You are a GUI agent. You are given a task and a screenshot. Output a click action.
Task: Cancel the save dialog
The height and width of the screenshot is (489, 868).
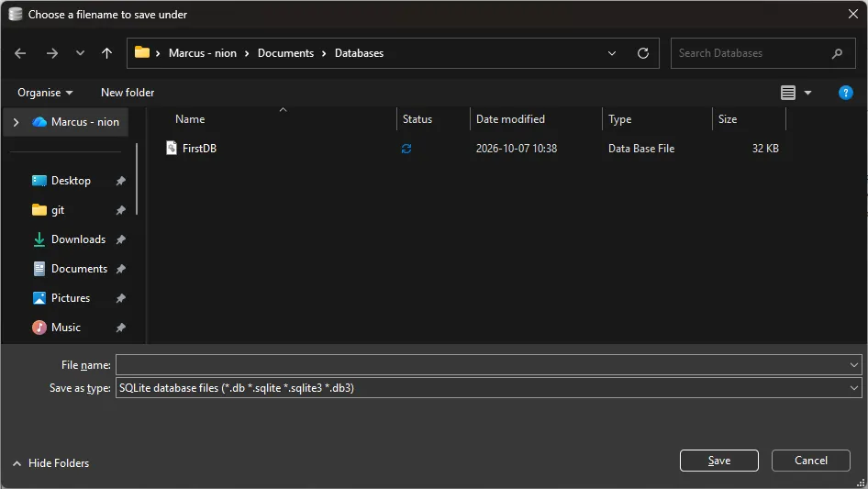pyautogui.click(x=810, y=461)
